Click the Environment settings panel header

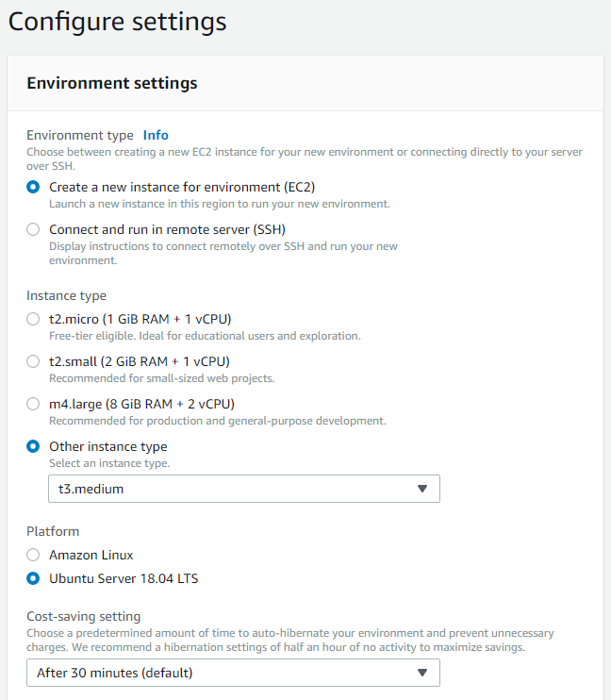(112, 83)
